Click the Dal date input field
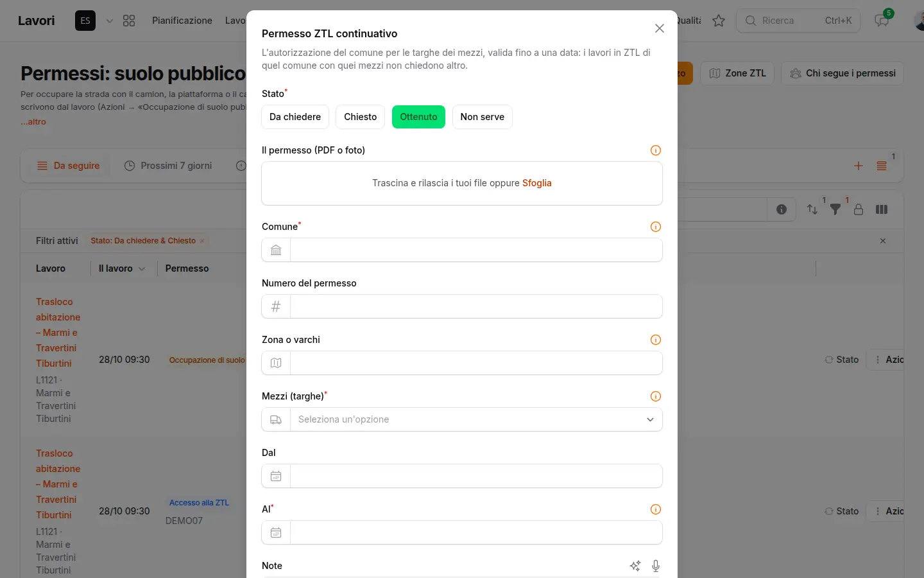The image size is (924, 578). pyautogui.click(x=476, y=476)
